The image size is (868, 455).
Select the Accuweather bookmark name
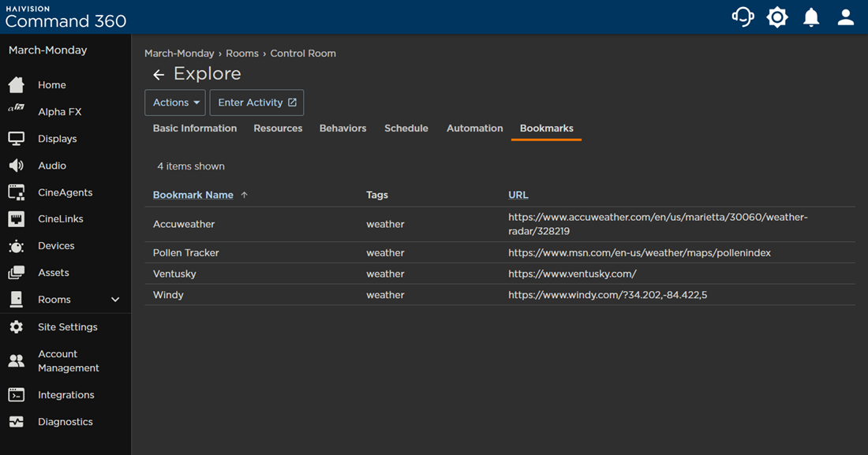(184, 224)
